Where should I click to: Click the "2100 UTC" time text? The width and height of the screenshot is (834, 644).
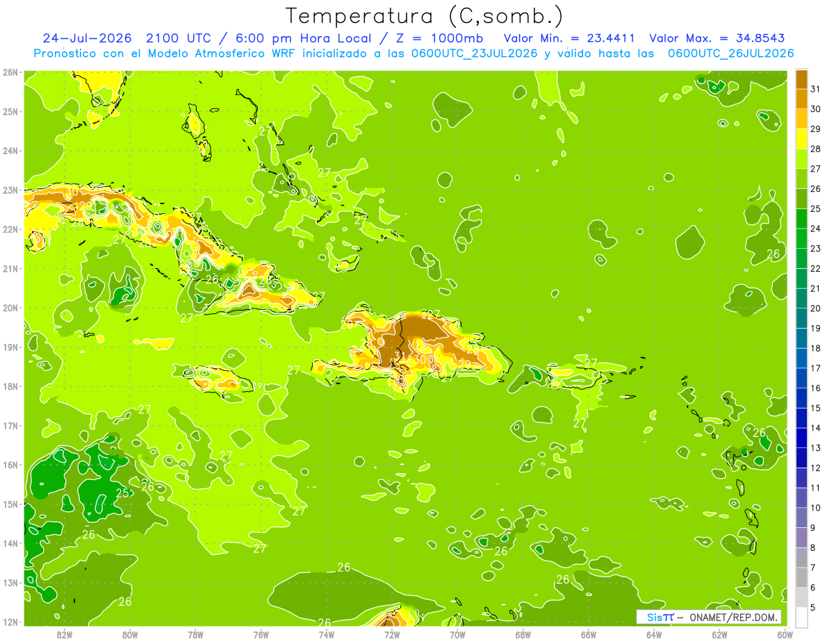(x=178, y=38)
